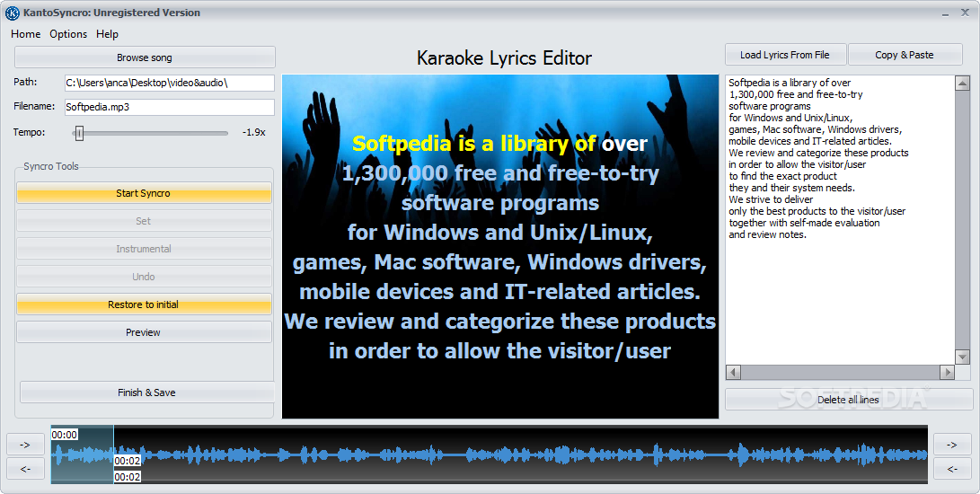The height and width of the screenshot is (494, 980).
Task: Click the Finish & Save button
Action: click(147, 393)
